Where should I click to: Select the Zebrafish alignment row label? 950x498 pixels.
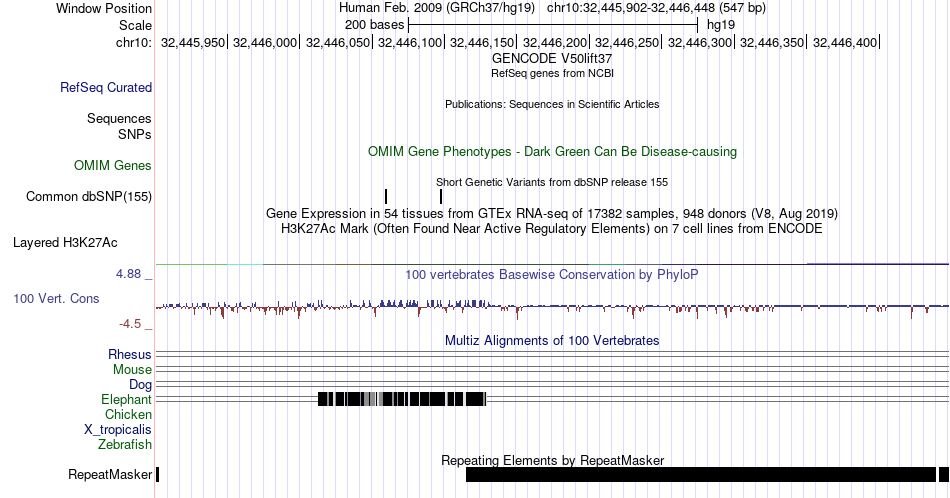click(x=125, y=444)
